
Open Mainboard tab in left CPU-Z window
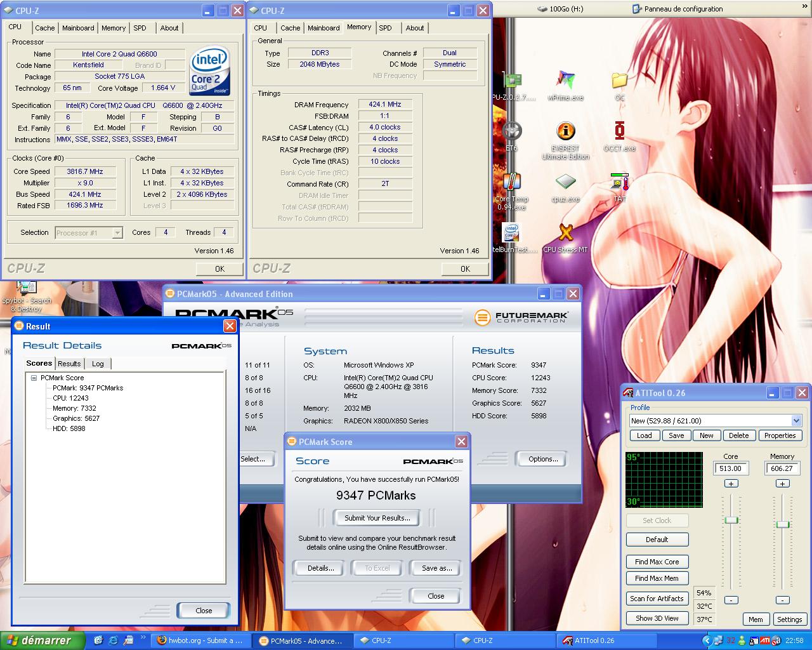pyautogui.click(x=78, y=28)
